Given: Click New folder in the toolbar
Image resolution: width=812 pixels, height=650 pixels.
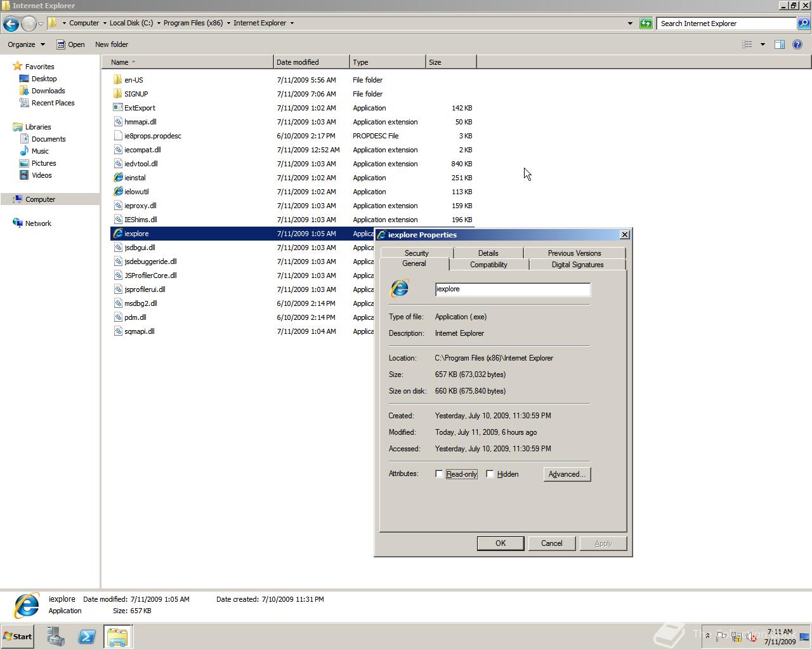Looking at the screenshot, I should (x=112, y=44).
